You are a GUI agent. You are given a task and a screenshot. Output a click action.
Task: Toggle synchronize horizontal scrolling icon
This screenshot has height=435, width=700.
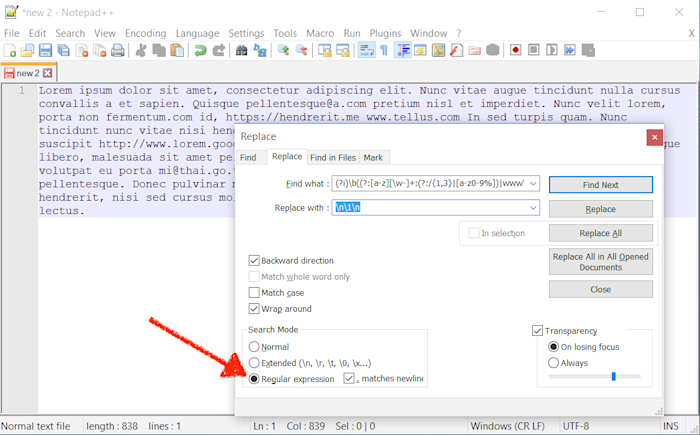point(343,50)
